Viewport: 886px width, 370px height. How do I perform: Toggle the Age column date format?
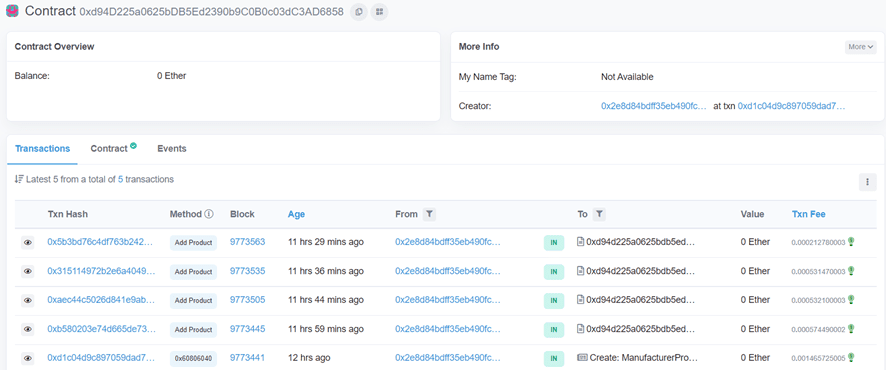click(x=296, y=214)
